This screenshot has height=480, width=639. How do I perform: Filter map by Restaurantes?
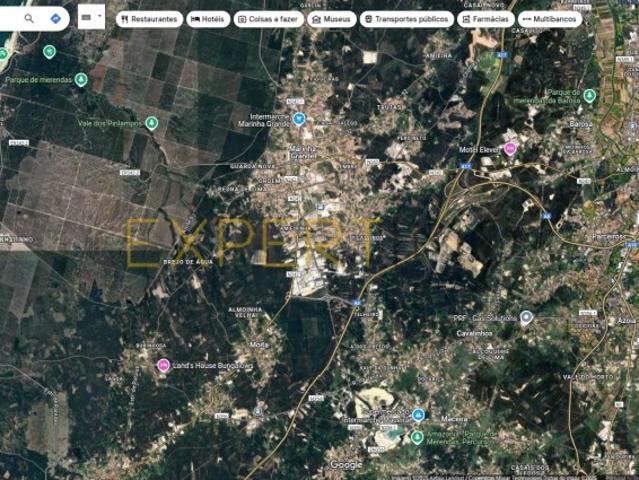[x=149, y=19]
